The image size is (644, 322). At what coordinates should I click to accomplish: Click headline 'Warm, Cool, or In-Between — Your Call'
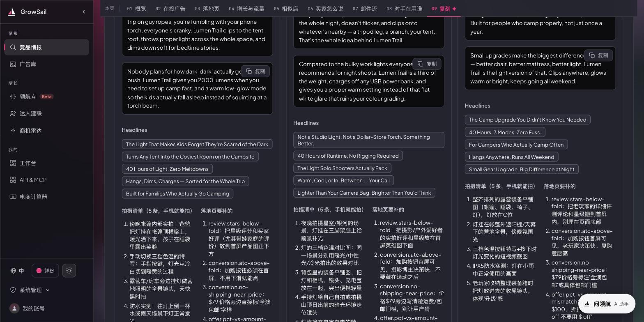(x=343, y=180)
